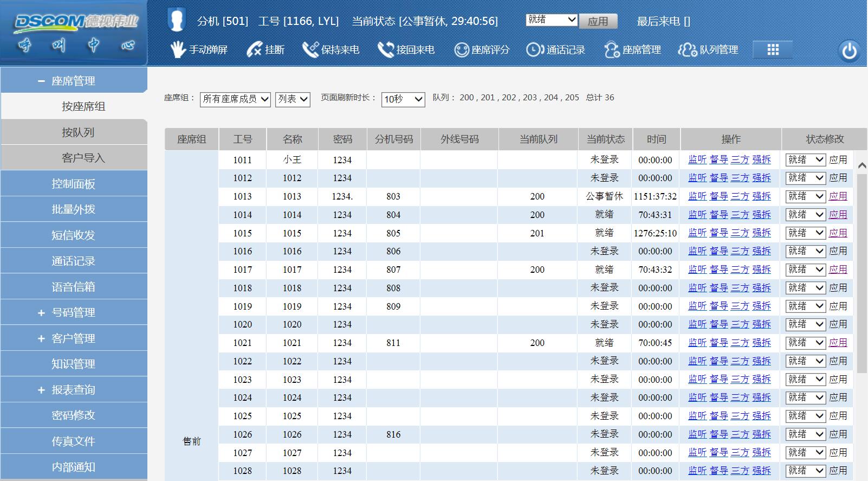The width and height of the screenshot is (868, 481).
Task: Open the header 就绪 status dropdown
Action: (x=552, y=20)
